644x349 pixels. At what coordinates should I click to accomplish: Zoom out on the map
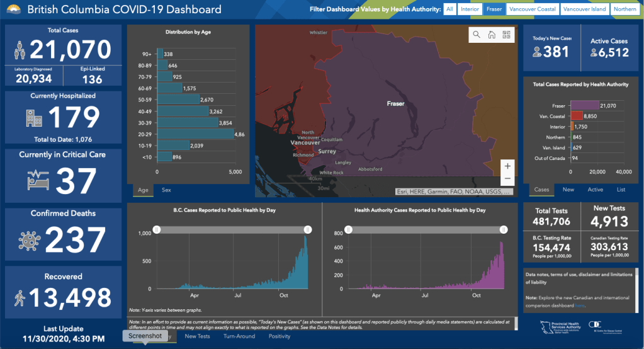(x=507, y=179)
